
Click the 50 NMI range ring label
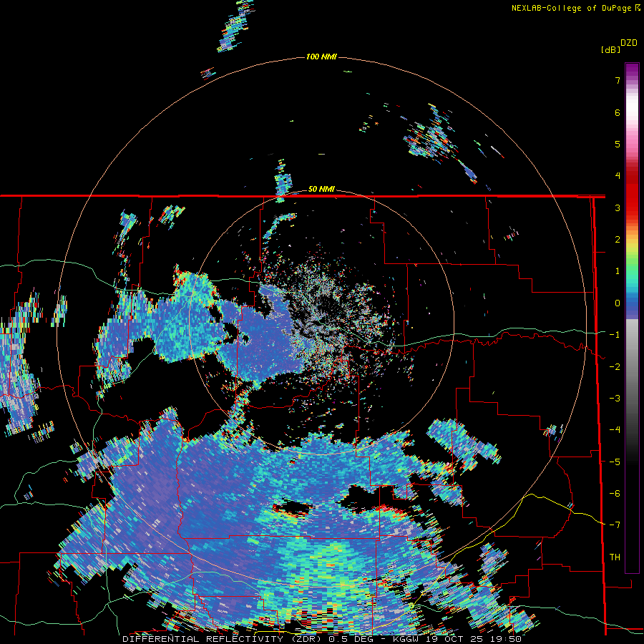click(321, 189)
